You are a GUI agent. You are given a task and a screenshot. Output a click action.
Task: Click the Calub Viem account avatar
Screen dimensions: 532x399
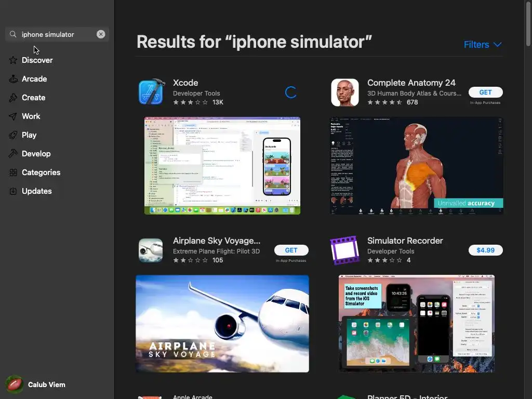(x=14, y=384)
